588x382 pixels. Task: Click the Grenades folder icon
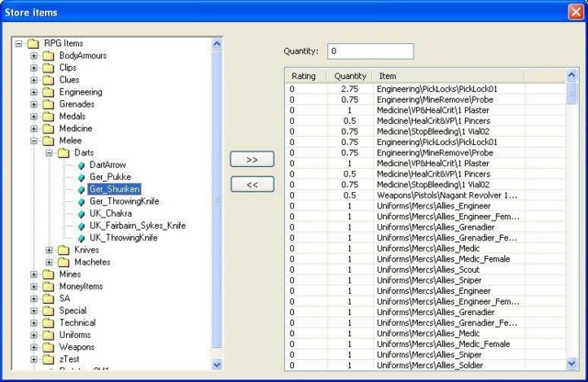(48, 104)
